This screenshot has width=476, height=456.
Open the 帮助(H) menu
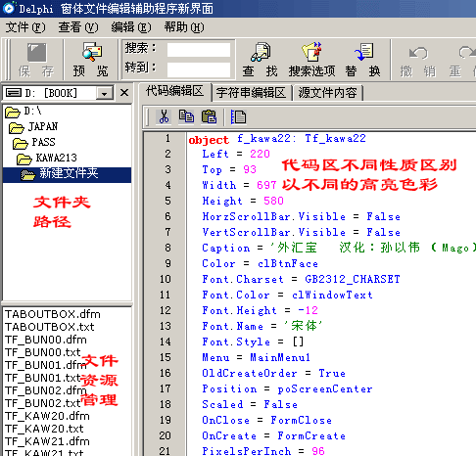click(x=184, y=27)
